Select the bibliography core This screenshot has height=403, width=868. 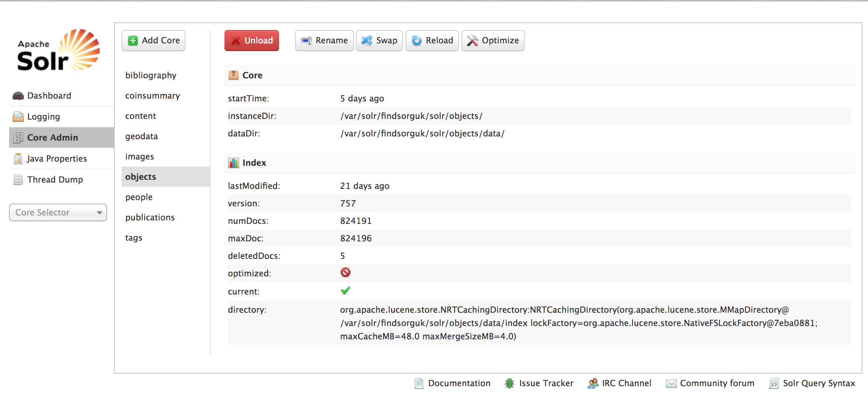(x=151, y=75)
